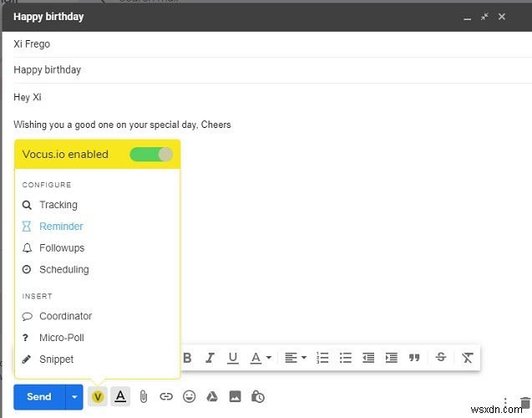This screenshot has width=532, height=418.
Task: Remove formatting
Action: pos(467,358)
